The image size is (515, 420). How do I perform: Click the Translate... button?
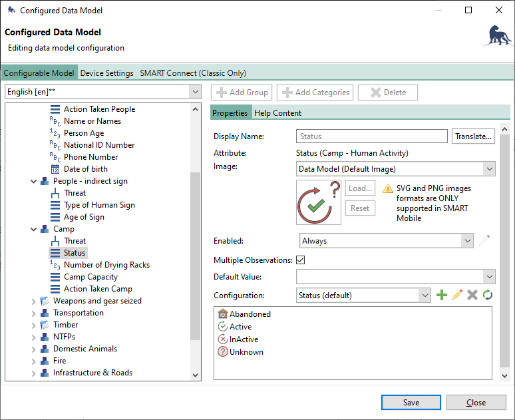(474, 136)
